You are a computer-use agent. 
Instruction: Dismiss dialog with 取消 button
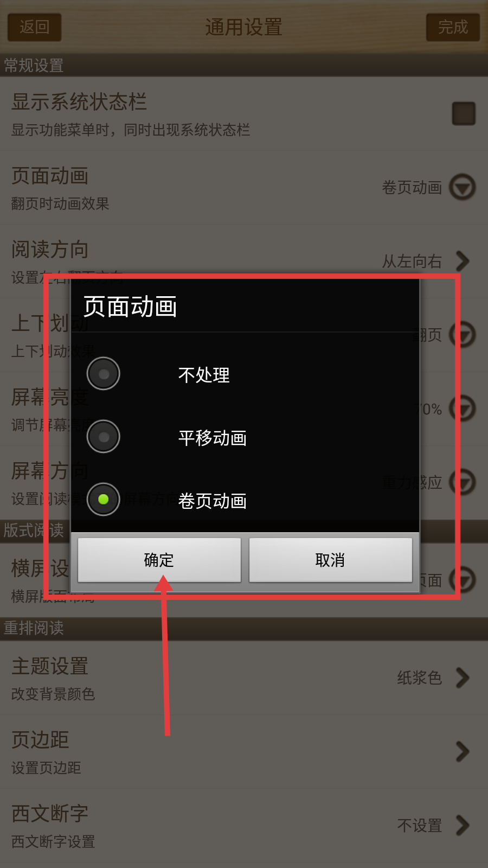click(x=331, y=560)
